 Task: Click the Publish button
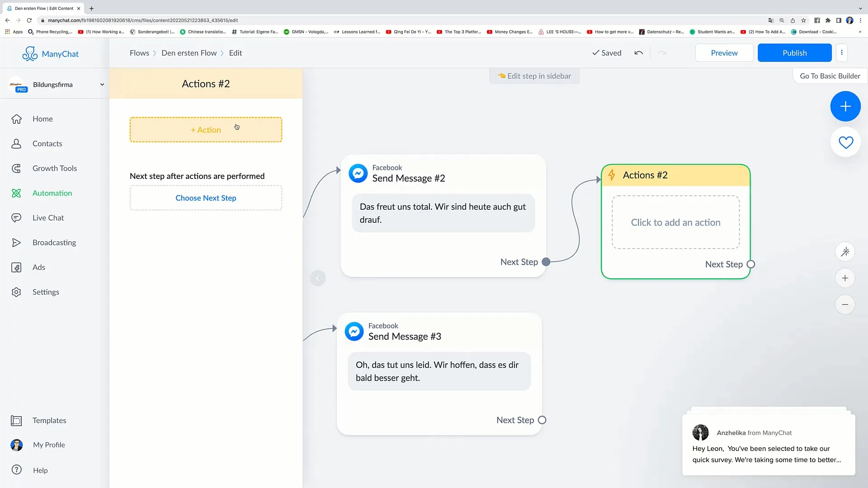(x=795, y=52)
